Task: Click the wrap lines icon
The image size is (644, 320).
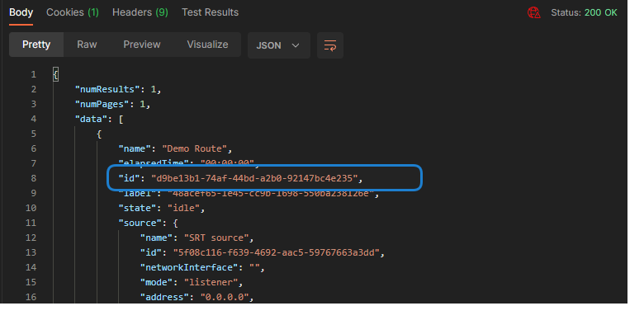Action: pyautogui.click(x=330, y=45)
